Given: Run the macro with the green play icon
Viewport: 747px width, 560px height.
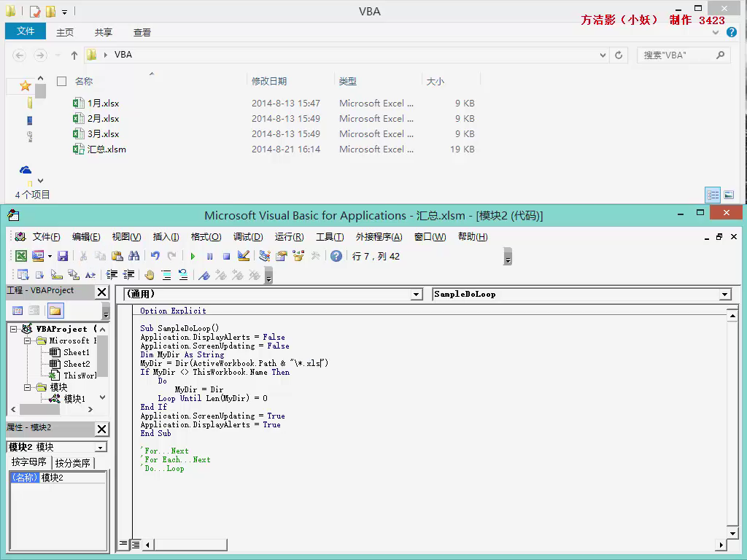Looking at the screenshot, I should pyautogui.click(x=193, y=256).
